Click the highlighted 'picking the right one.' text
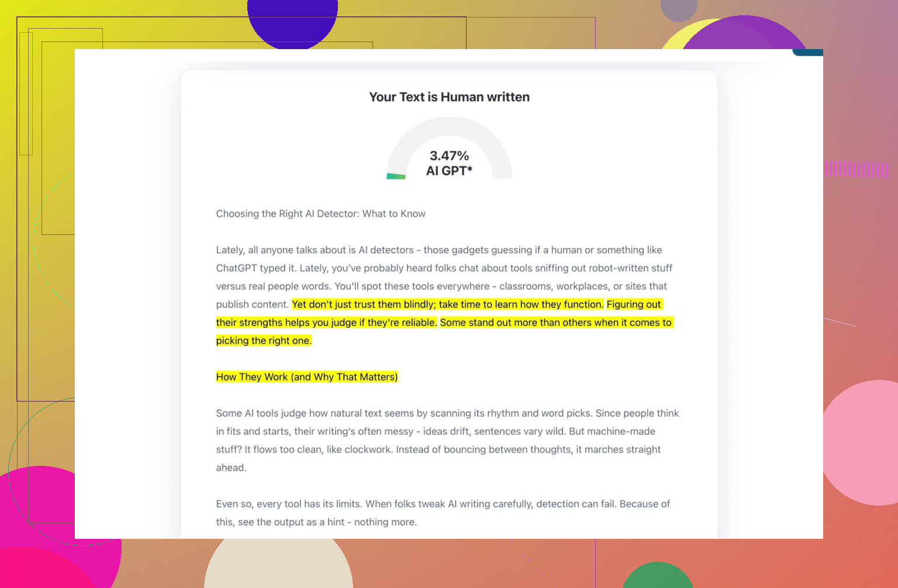Screen dimensions: 898x588 264,341
